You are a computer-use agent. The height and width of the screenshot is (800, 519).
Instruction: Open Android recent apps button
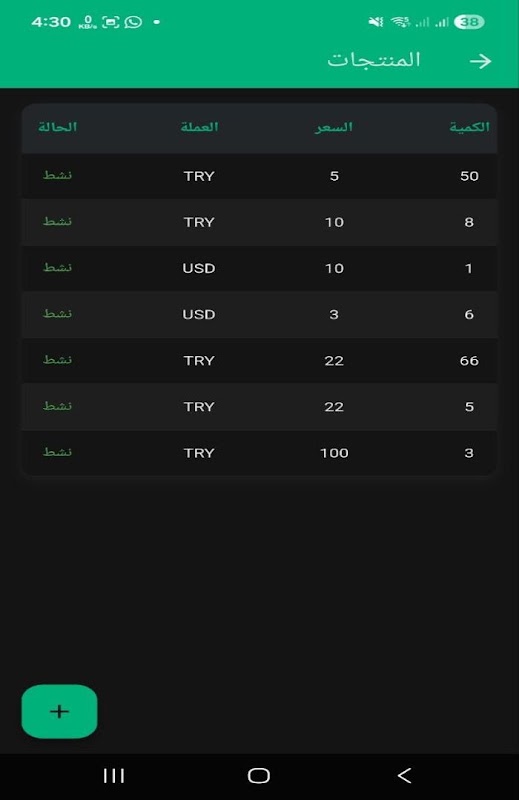coord(114,776)
